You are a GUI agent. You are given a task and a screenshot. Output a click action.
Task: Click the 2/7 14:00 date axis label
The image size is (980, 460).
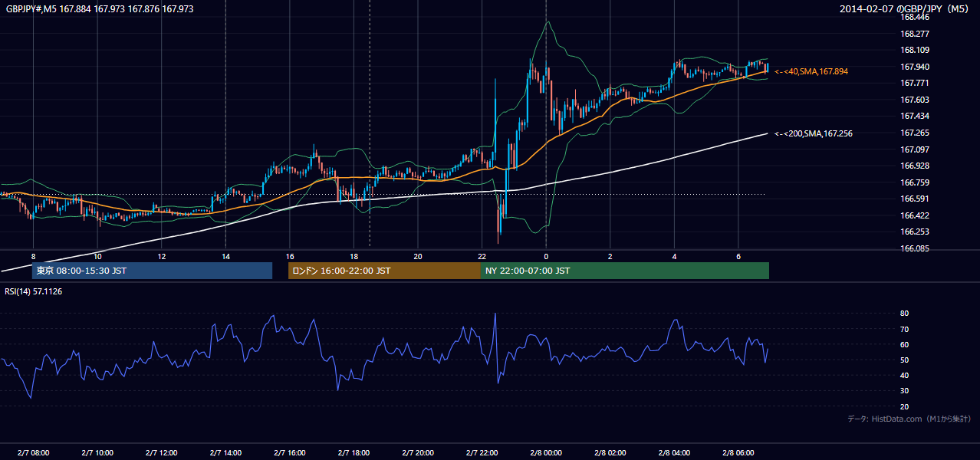pos(225,453)
